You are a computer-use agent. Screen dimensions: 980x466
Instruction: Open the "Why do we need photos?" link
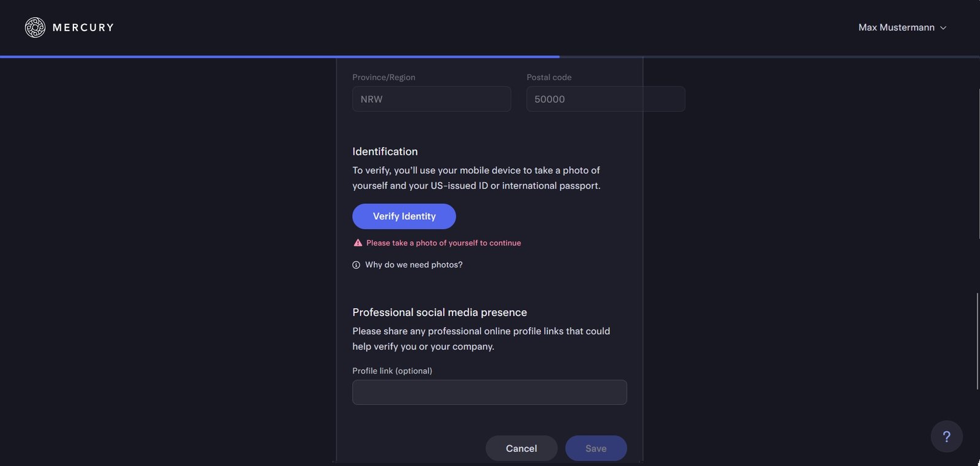[413, 265]
